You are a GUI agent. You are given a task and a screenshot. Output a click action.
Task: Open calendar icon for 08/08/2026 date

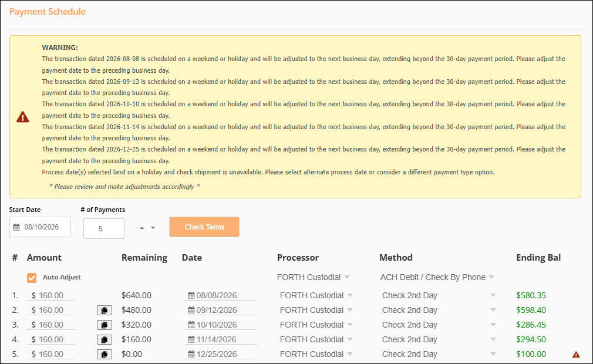pyautogui.click(x=191, y=295)
